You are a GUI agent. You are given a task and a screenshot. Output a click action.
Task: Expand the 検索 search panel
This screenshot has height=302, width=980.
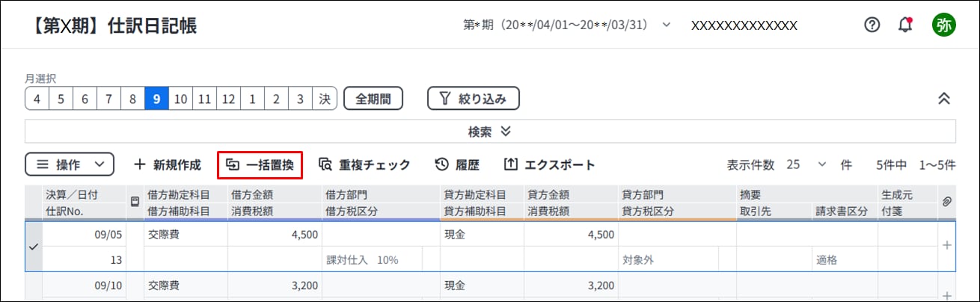click(x=490, y=131)
